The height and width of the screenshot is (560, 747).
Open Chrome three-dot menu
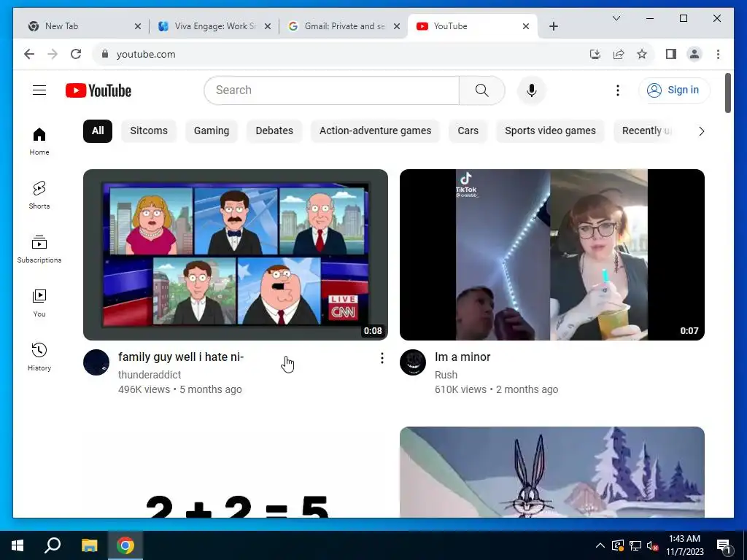coord(718,54)
